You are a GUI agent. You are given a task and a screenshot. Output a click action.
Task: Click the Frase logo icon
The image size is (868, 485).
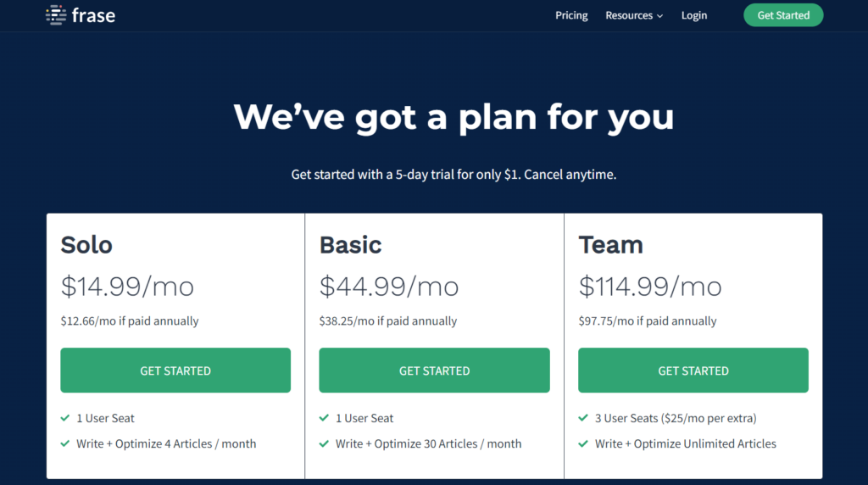pyautogui.click(x=56, y=15)
